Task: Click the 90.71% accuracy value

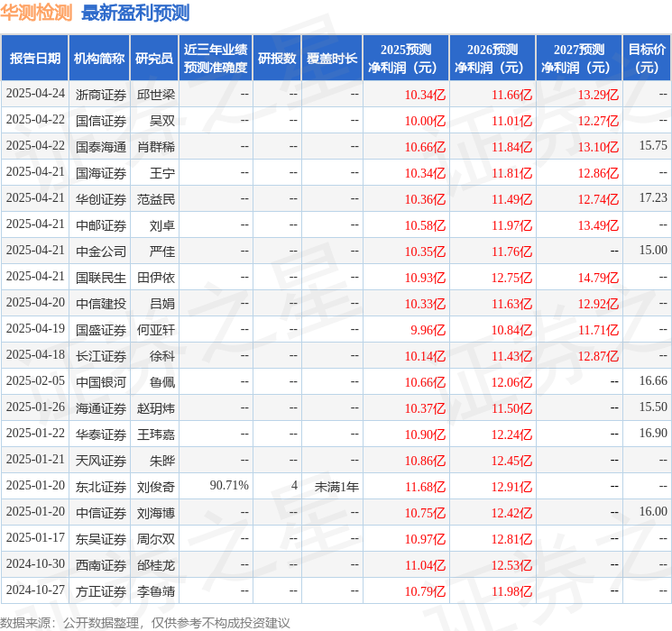Action: coord(229,485)
